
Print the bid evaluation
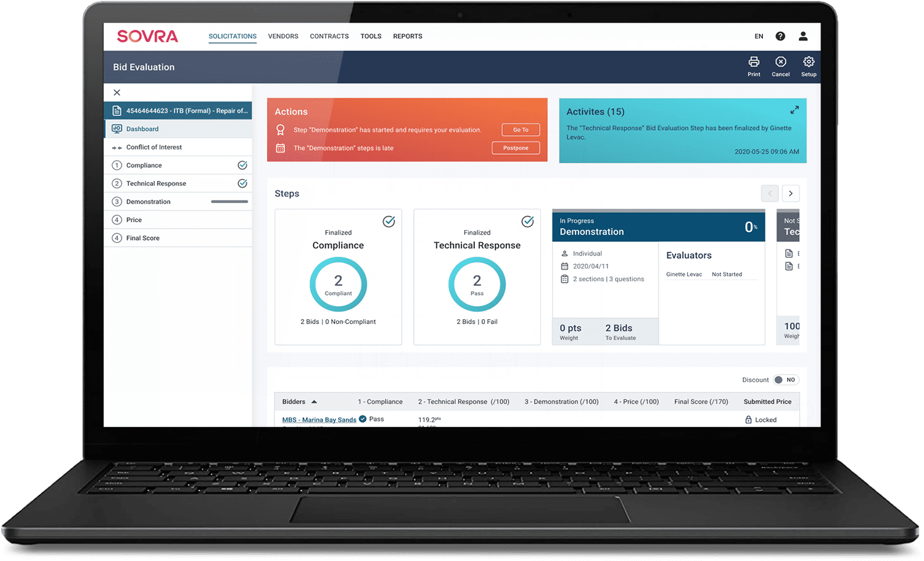754,66
